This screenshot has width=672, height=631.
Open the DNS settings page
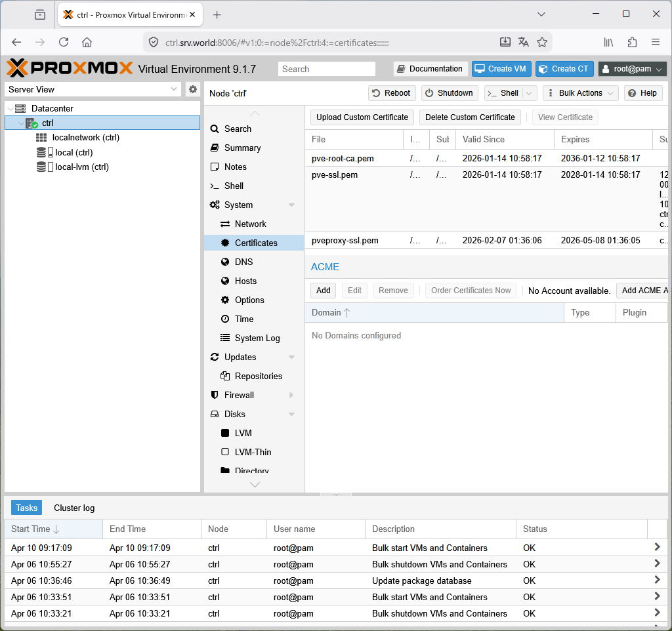click(x=243, y=262)
